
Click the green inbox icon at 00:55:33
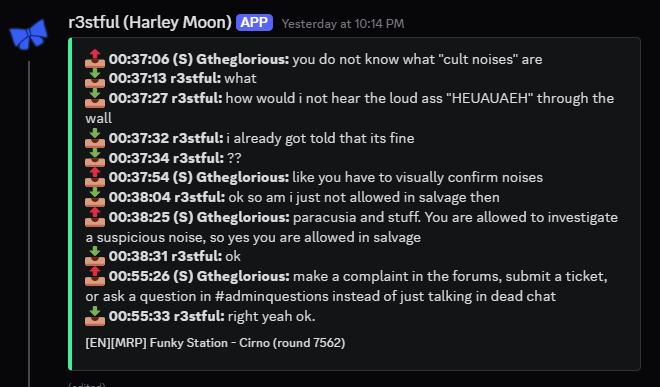coord(95,316)
